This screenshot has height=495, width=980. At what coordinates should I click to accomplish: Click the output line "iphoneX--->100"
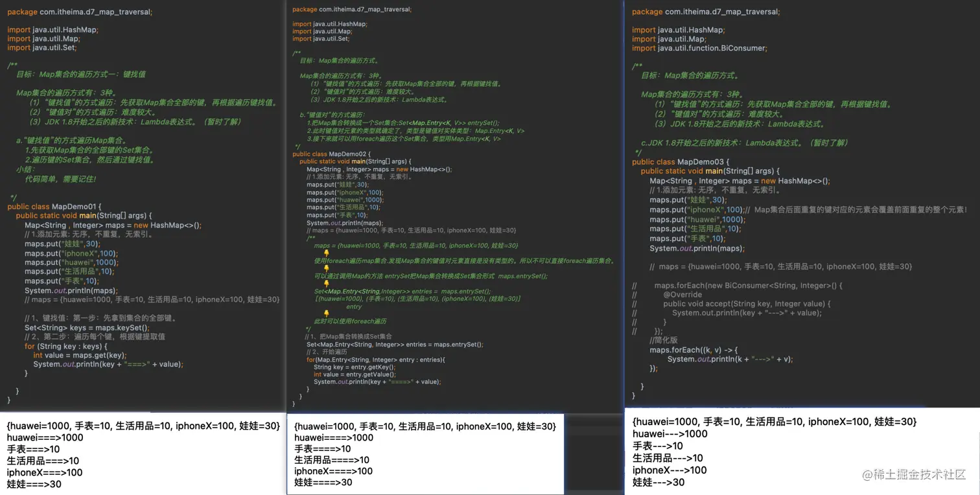click(670, 470)
